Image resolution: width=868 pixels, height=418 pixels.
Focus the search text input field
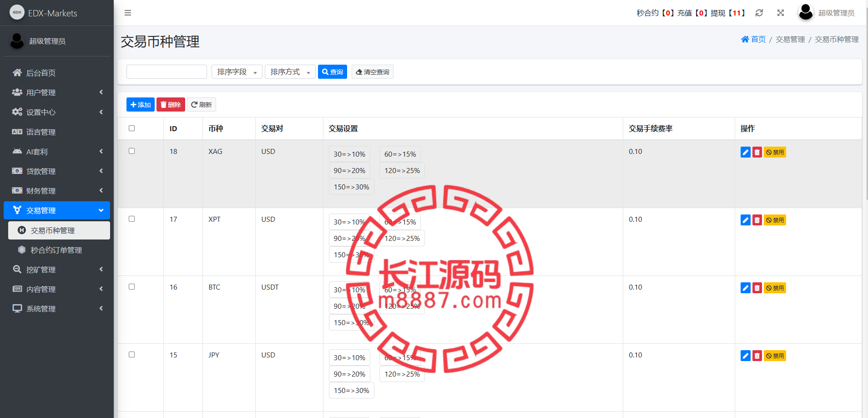pos(167,72)
